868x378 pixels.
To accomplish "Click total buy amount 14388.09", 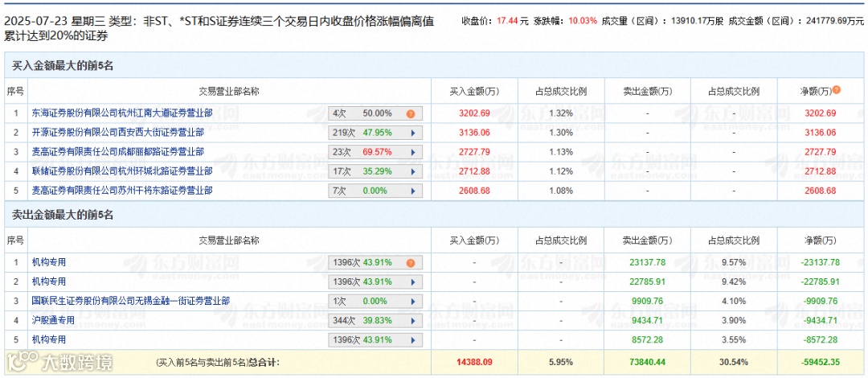I will pyautogui.click(x=474, y=363).
